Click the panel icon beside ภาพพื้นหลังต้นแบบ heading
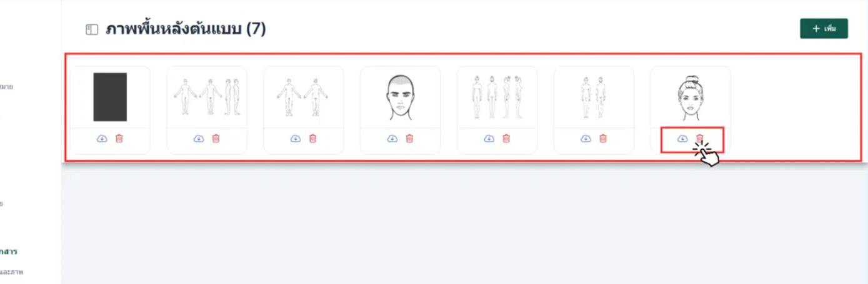This screenshot has height=284, width=868. click(92, 30)
